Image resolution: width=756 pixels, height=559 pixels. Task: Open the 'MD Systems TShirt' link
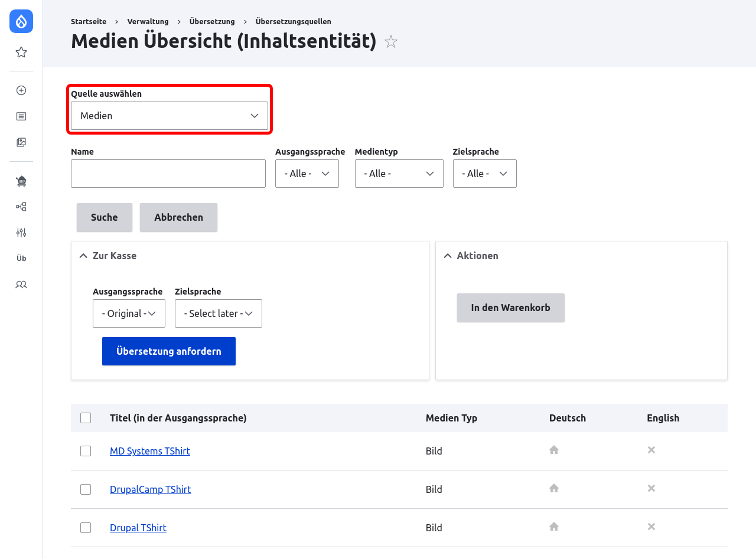click(x=150, y=451)
